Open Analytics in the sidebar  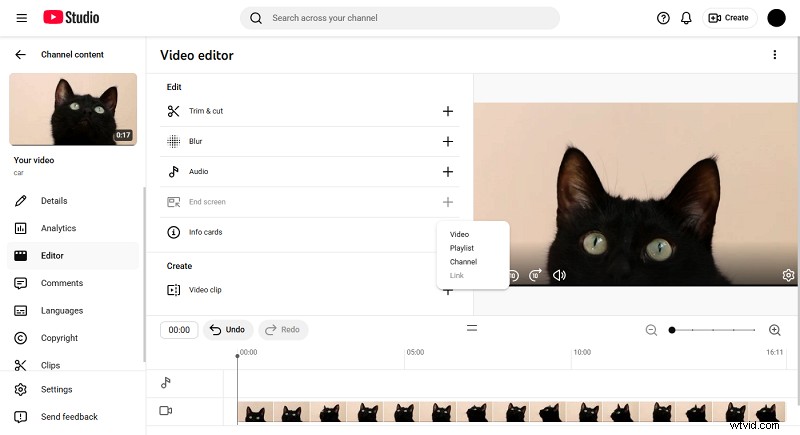point(72,228)
